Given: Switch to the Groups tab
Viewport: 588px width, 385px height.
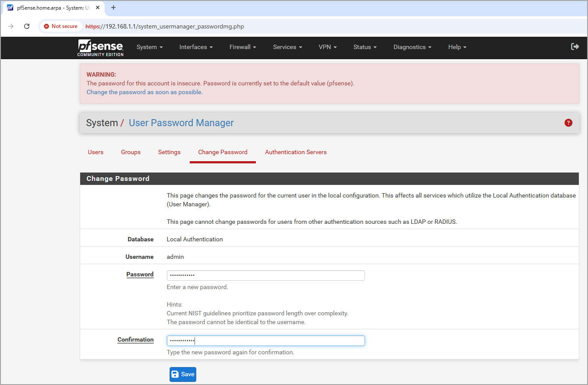Looking at the screenshot, I should coord(131,152).
